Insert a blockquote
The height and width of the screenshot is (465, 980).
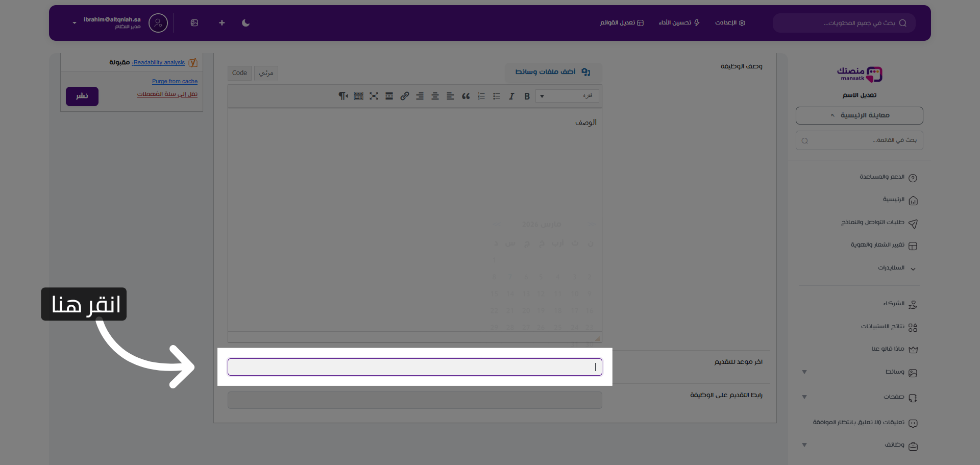click(x=465, y=96)
